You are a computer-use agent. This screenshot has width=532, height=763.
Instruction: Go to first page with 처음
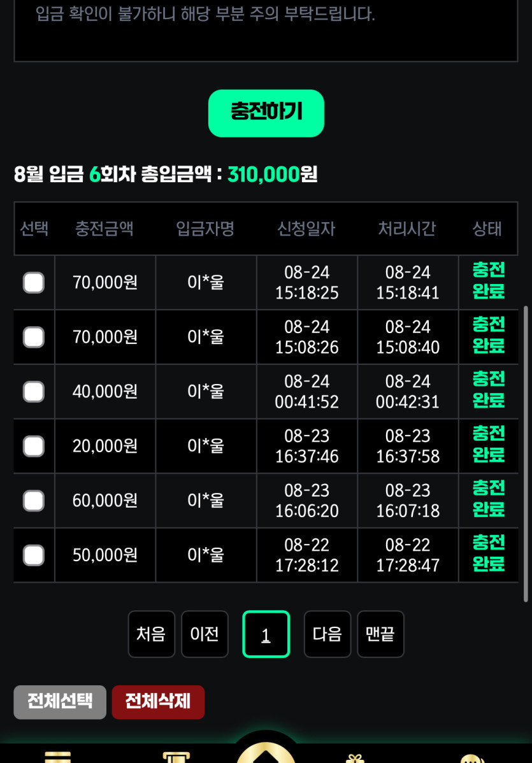[151, 634]
